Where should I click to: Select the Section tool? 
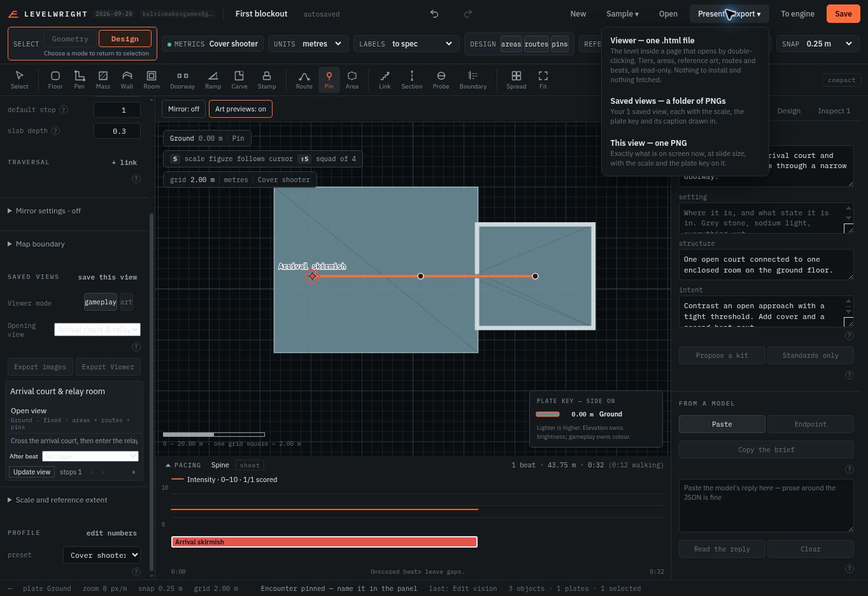412,80
